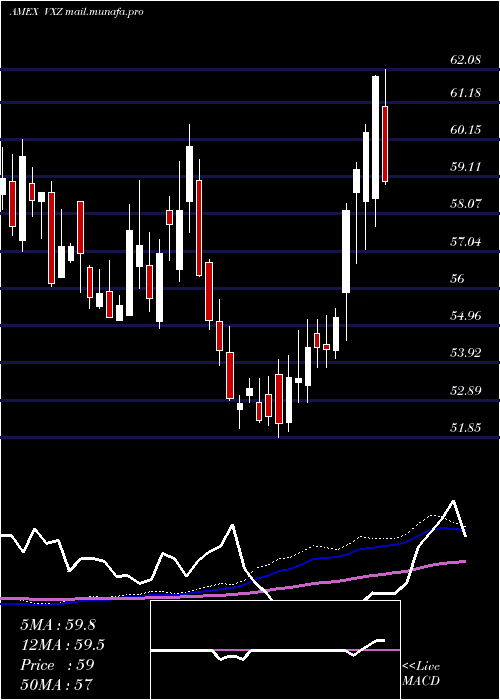500x700 pixels.
Task: Click the 60.15 price level label
Action: 465,130
